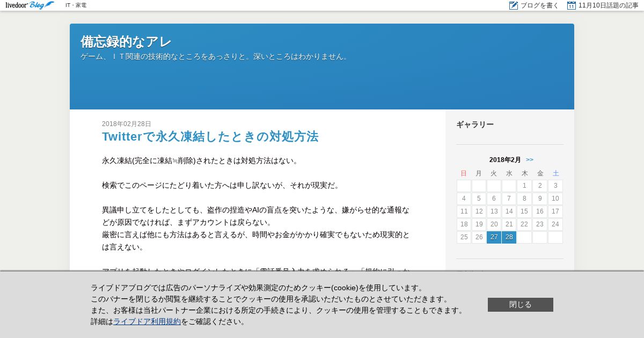The width and height of the screenshot is (644, 338).
Task: Select calendar date 27
Action: [494, 238]
